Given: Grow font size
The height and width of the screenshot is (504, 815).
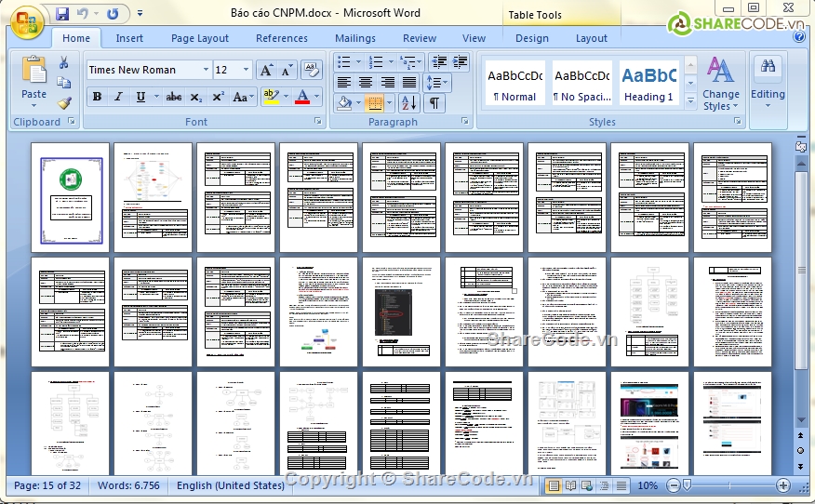Looking at the screenshot, I should (266, 70).
